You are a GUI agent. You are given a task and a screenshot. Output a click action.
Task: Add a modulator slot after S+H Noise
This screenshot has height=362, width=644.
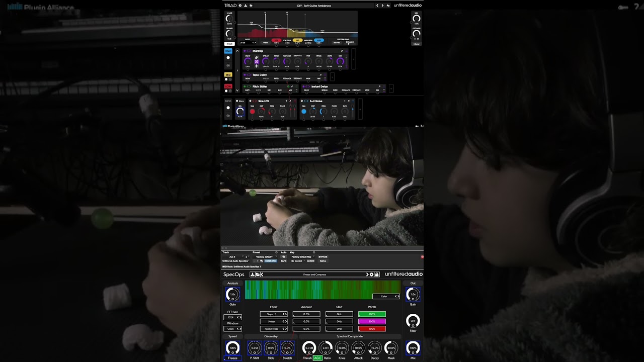[360, 109]
